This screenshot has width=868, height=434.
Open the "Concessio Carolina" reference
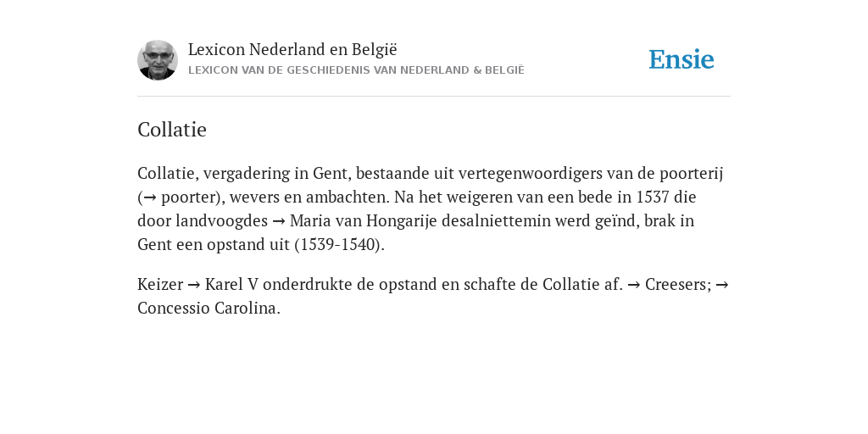click(x=209, y=308)
